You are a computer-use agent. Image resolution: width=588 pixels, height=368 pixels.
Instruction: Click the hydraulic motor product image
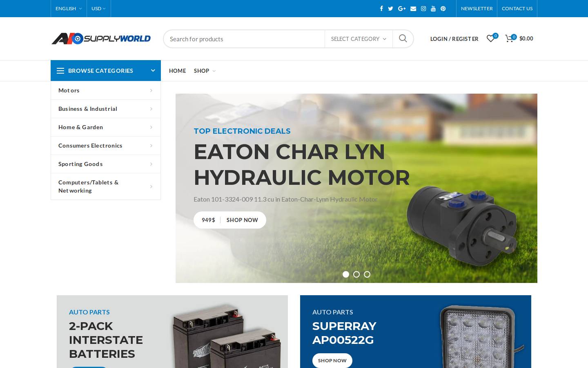tap(463, 226)
